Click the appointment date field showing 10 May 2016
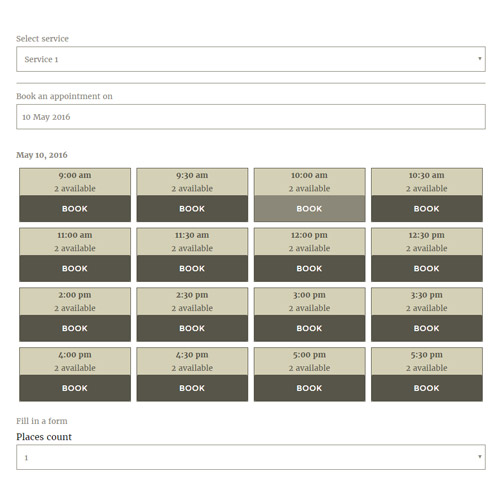This screenshot has width=500, height=500. coord(251,117)
